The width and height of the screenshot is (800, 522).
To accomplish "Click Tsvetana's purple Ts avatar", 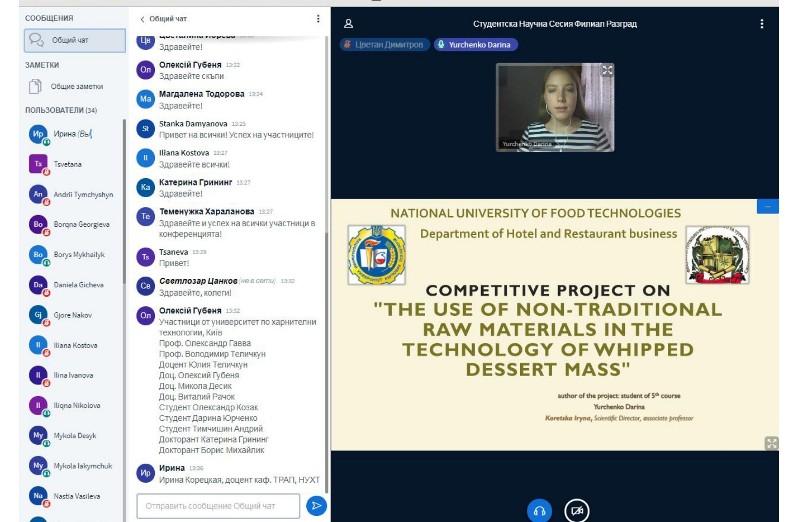I will tap(38, 164).
